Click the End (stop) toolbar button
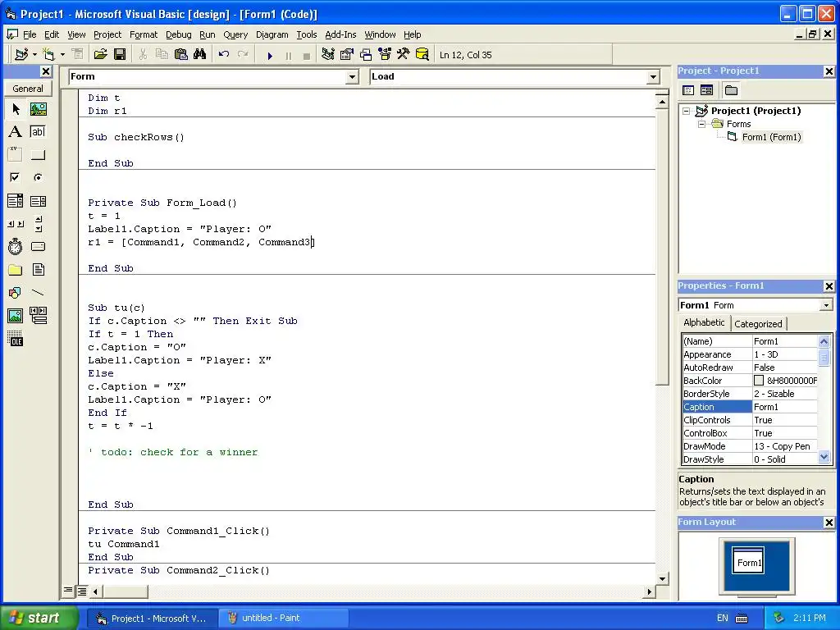This screenshot has width=840, height=630. [x=307, y=55]
